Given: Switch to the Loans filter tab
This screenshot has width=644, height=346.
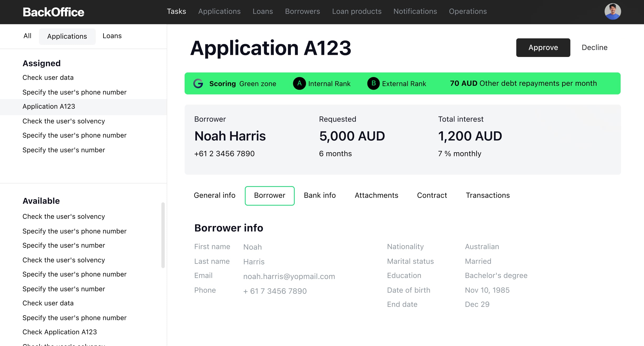Looking at the screenshot, I should (x=112, y=36).
